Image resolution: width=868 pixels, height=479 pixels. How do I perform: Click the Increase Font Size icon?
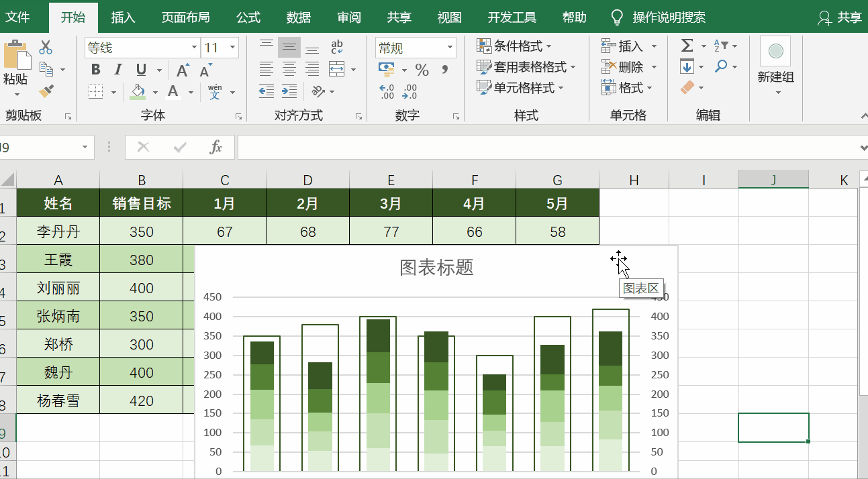(x=183, y=70)
